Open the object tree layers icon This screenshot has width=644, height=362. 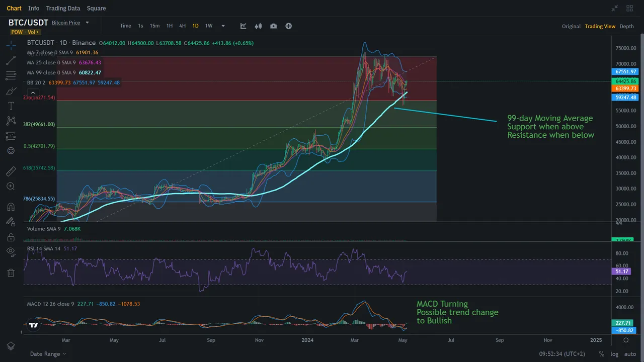tap(11, 346)
